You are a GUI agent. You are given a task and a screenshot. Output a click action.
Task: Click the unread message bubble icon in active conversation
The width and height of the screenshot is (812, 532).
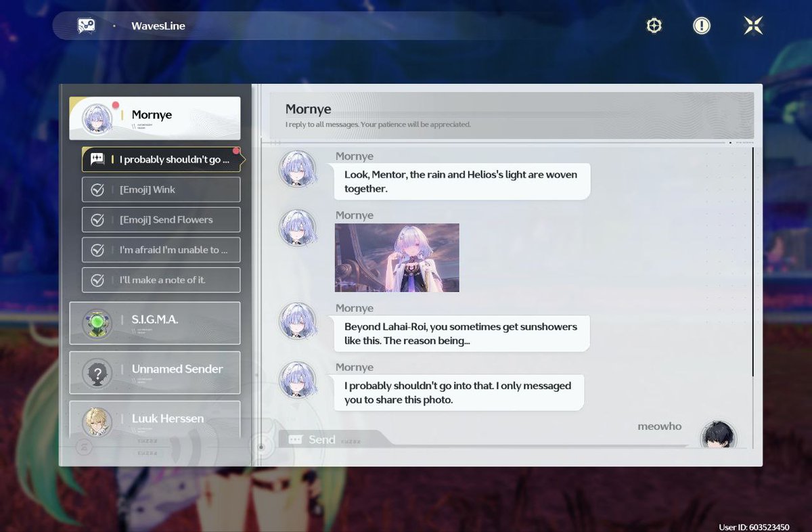point(97,160)
